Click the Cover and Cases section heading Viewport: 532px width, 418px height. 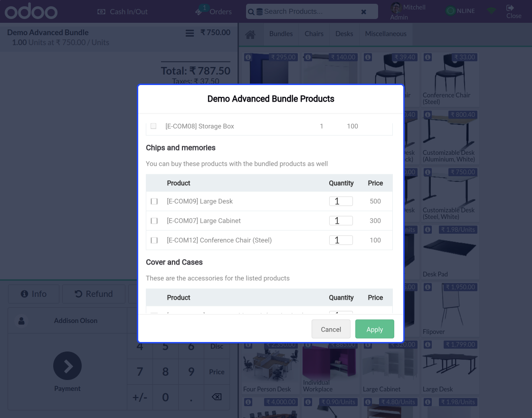click(x=174, y=262)
